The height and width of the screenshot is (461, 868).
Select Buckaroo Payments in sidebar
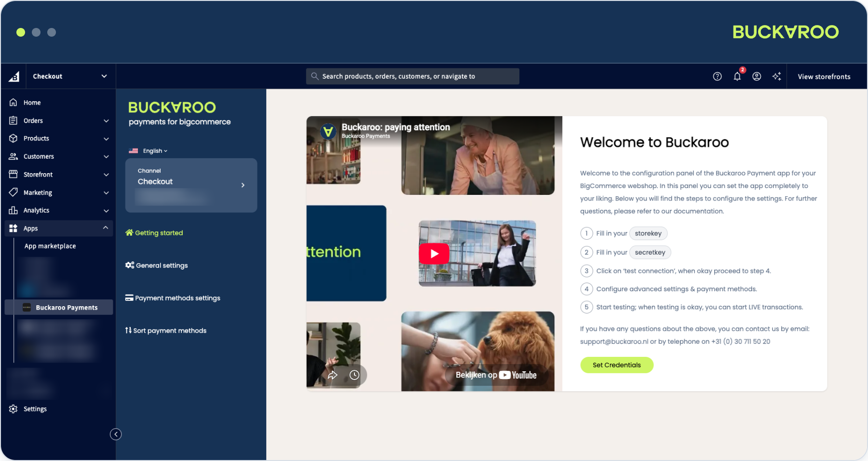[59, 307]
